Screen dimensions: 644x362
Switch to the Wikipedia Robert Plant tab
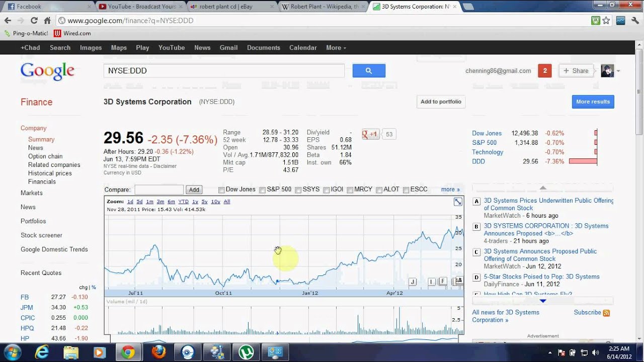tap(324, 7)
